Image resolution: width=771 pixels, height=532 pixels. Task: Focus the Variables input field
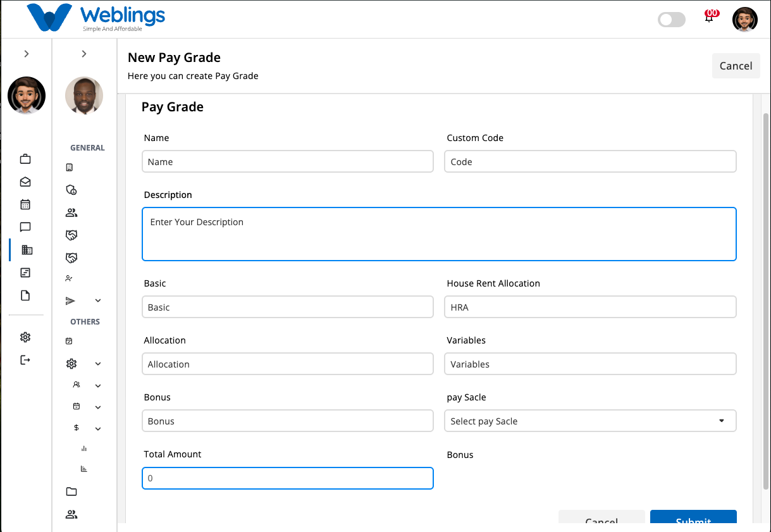[x=591, y=364]
